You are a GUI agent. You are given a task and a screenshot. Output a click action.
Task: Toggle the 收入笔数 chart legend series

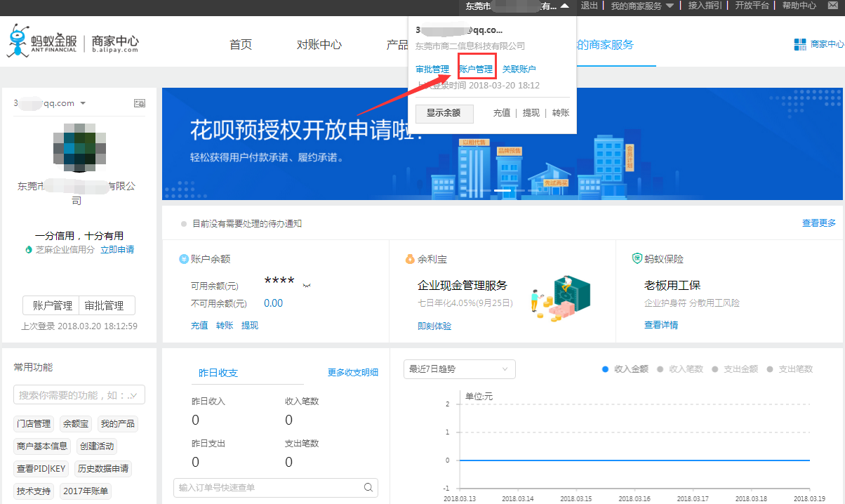[x=680, y=369]
